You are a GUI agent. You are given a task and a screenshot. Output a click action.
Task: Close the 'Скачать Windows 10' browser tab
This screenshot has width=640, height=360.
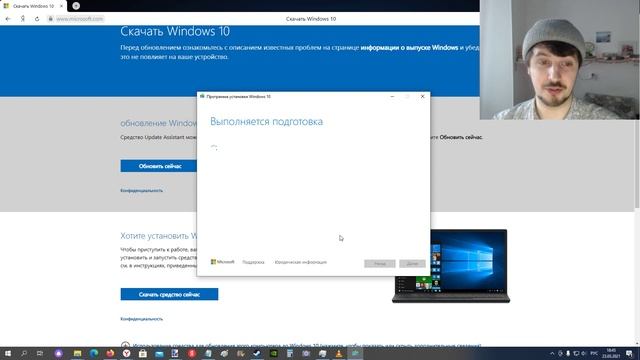[x=61, y=6]
